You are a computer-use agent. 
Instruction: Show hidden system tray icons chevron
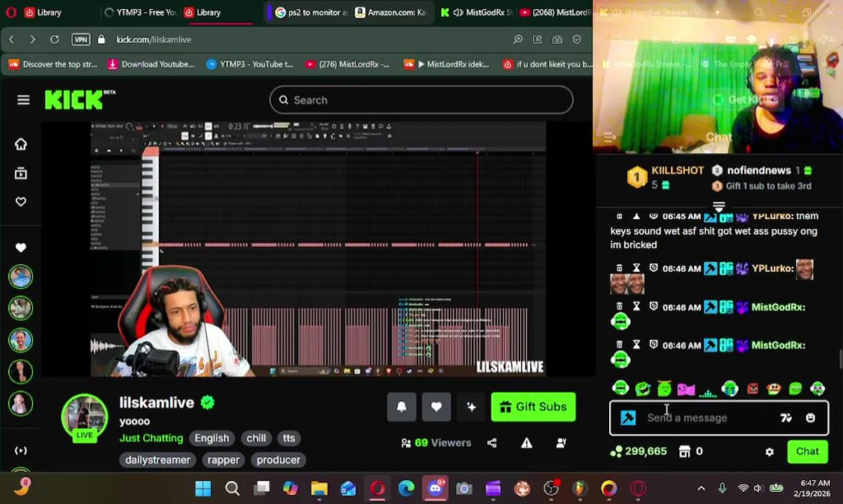pos(701,489)
